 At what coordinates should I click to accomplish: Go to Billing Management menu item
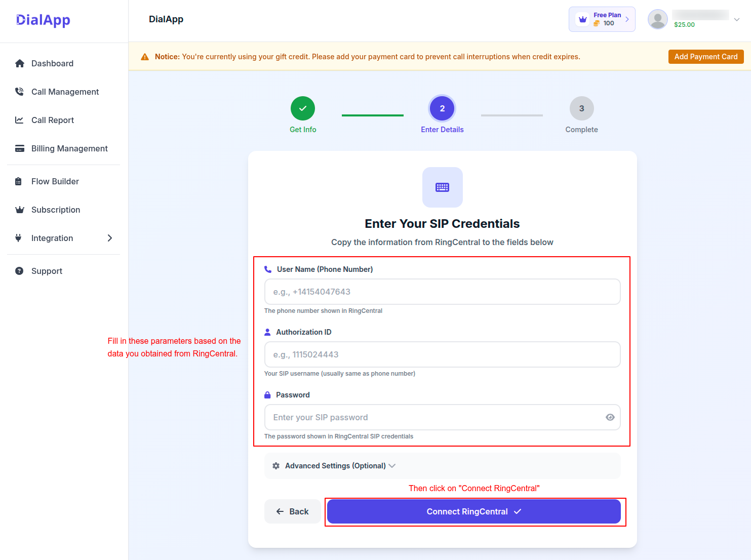pos(69,148)
